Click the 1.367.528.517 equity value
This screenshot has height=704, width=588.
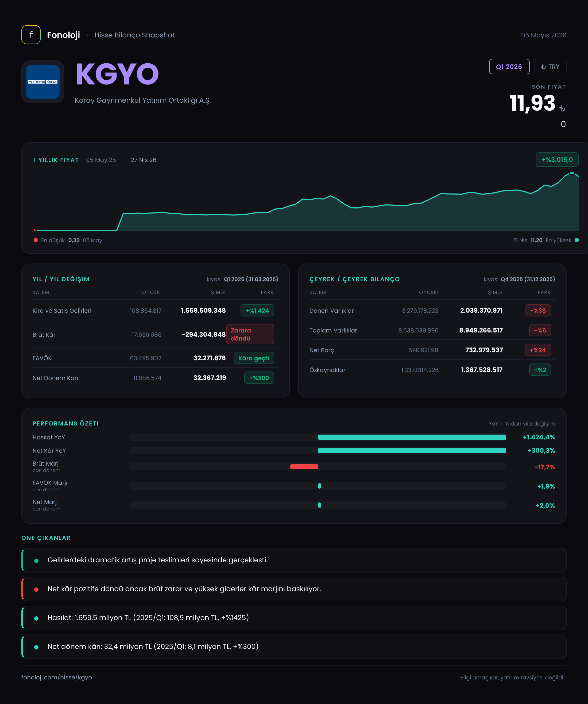pos(482,370)
